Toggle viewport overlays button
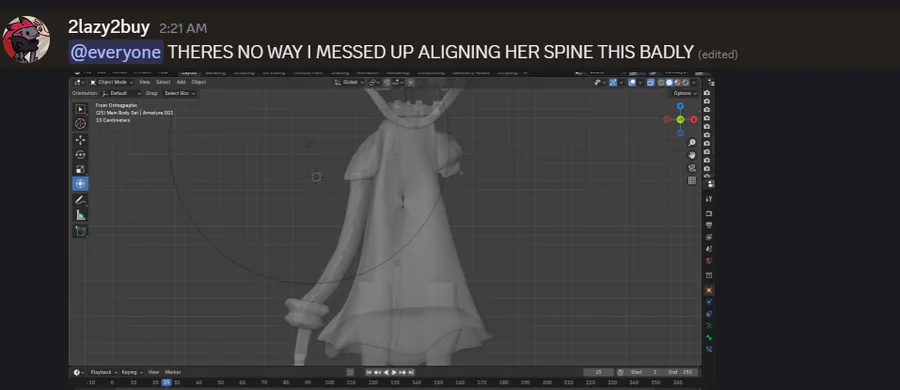This screenshot has width=900, height=390. [x=632, y=82]
